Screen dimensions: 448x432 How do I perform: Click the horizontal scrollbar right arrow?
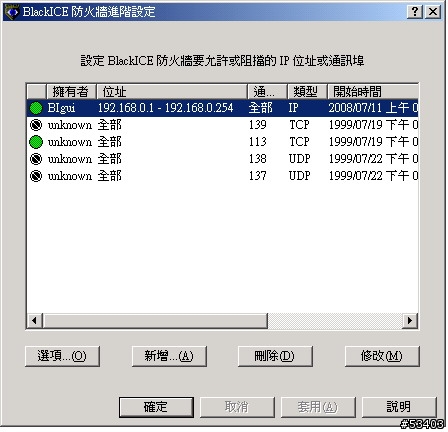[x=410, y=321]
